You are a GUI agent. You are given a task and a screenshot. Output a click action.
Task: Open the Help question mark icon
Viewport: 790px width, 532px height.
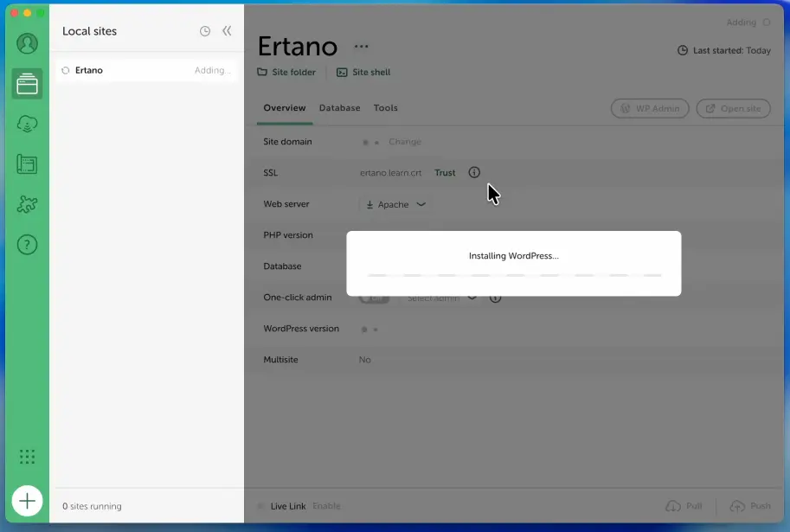27,246
